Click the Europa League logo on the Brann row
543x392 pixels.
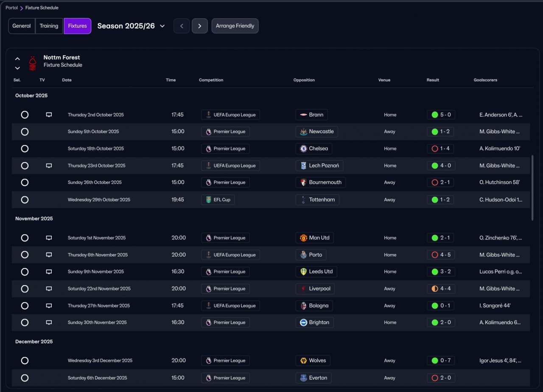tap(208, 115)
